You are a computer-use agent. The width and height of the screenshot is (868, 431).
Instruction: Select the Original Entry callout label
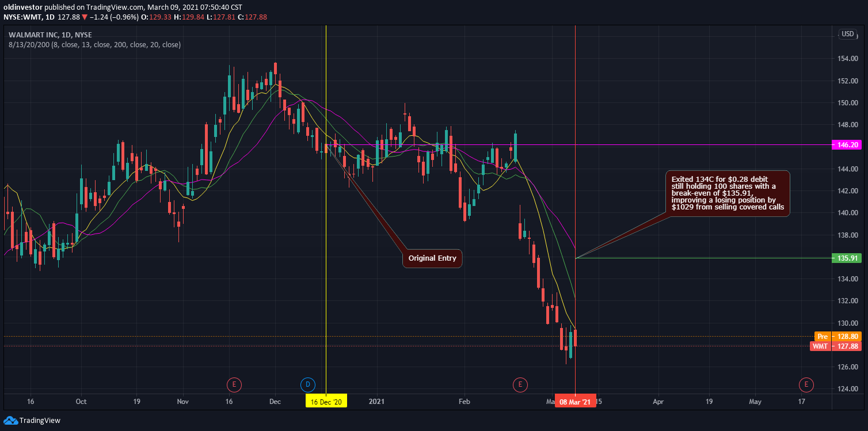click(x=432, y=258)
